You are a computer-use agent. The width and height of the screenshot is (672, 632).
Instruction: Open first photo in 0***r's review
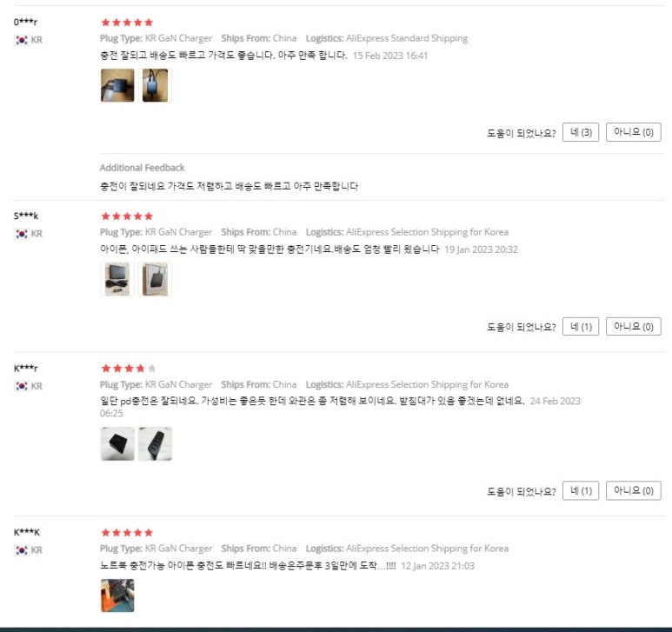117,85
